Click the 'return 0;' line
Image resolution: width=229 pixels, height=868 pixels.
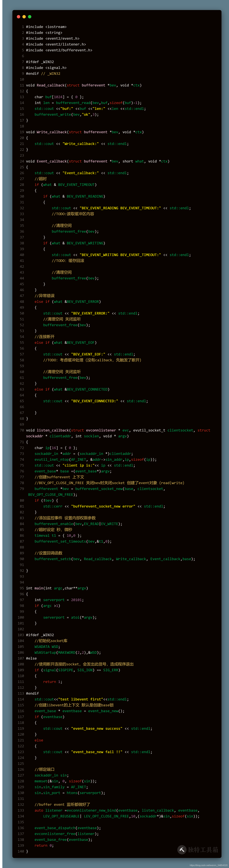tap(44, 845)
